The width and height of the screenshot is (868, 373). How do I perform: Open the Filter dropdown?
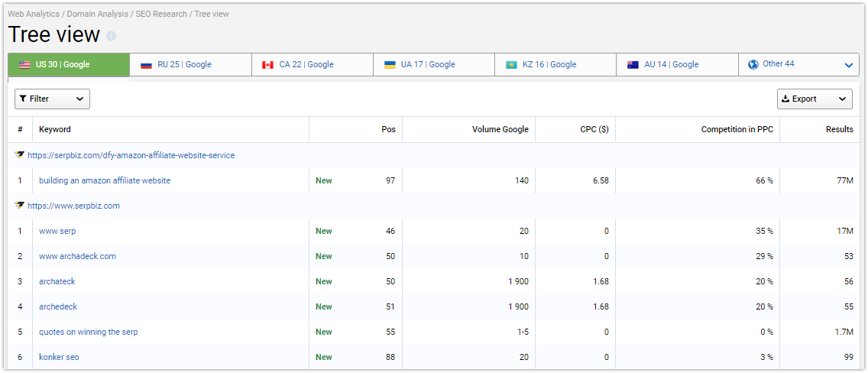pyautogui.click(x=52, y=99)
